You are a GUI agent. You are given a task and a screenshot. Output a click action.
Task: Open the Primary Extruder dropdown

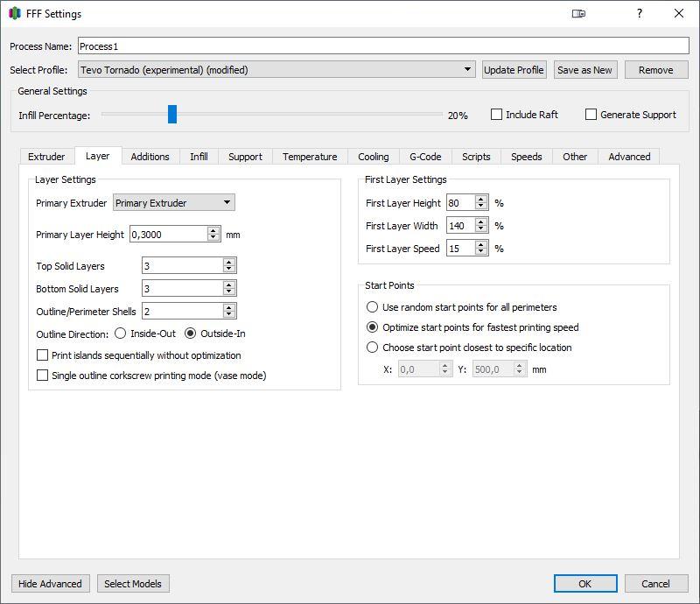(173, 202)
